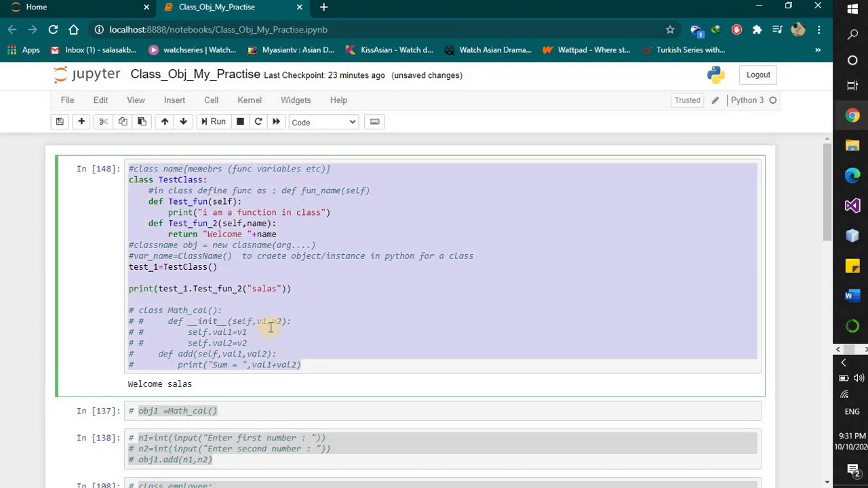Click code cell In [137]

click(x=443, y=411)
